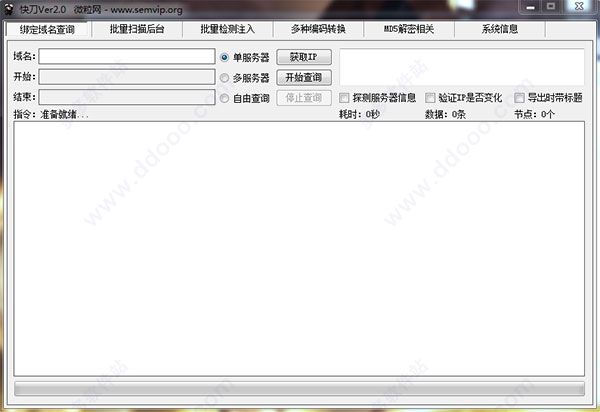Image resolution: width=600 pixels, height=412 pixels.
Task: Click the 快刀 application icon in title bar
Action: (8, 9)
